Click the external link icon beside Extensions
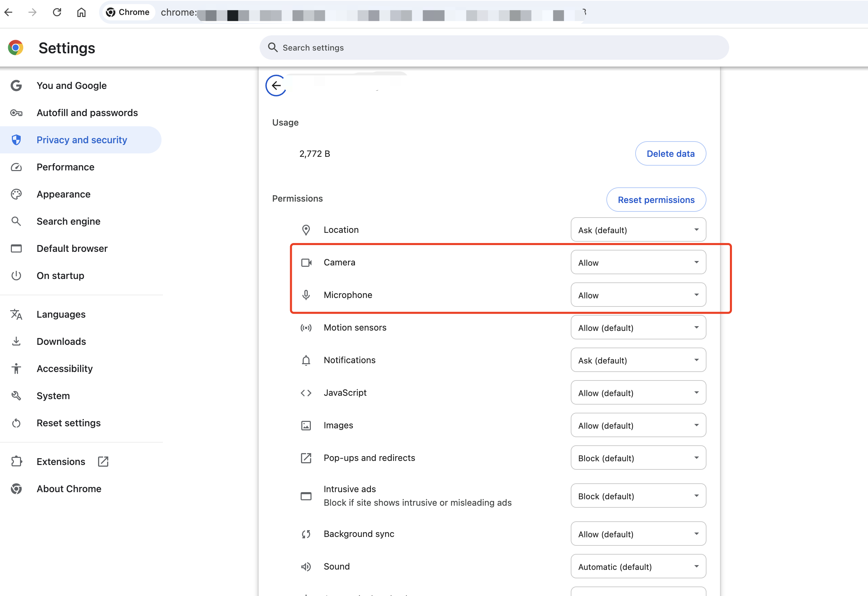This screenshot has width=868, height=596. point(103,462)
